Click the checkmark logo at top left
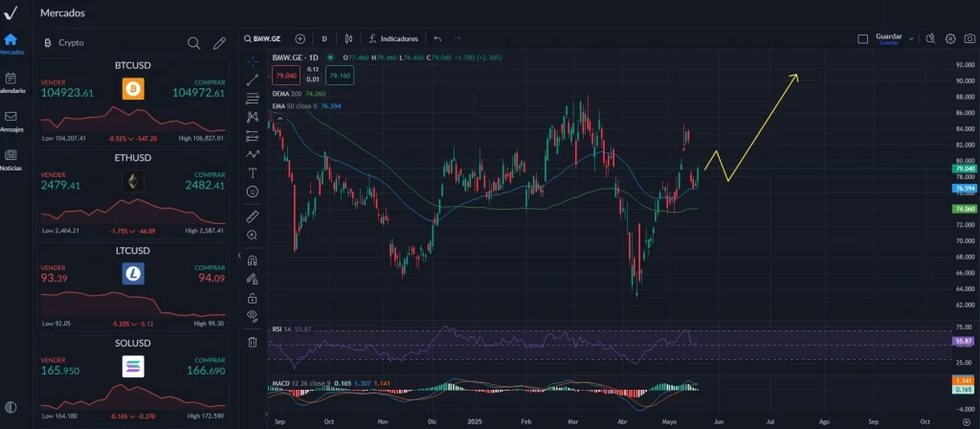 tap(11, 12)
